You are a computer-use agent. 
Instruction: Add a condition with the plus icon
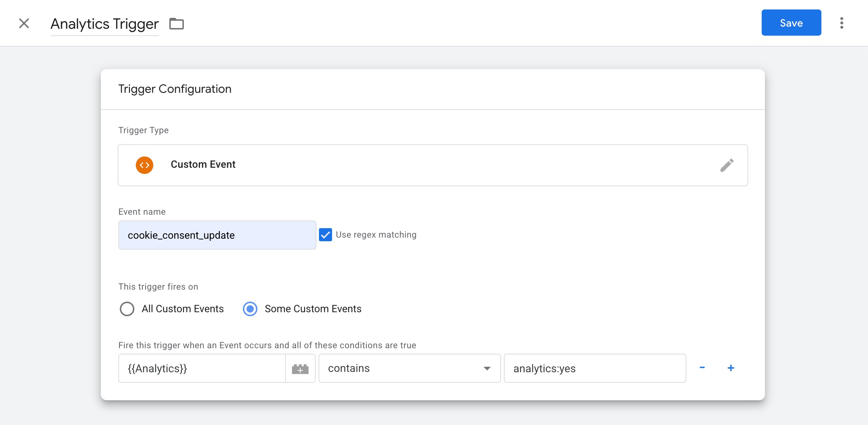(730, 368)
